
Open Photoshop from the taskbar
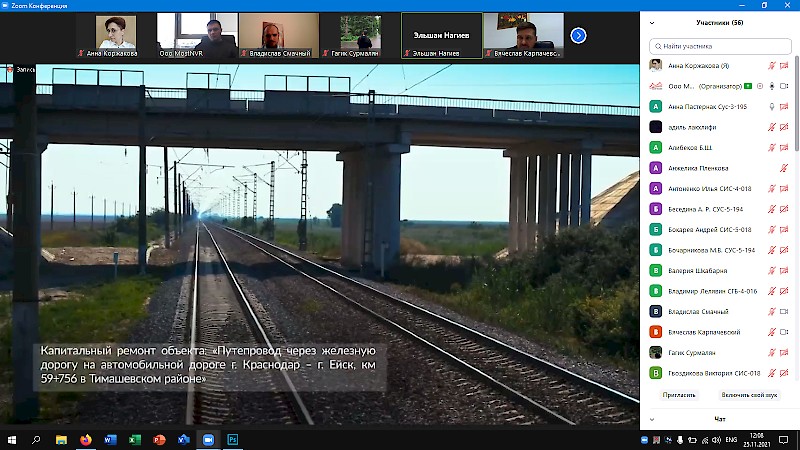point(232,439)
